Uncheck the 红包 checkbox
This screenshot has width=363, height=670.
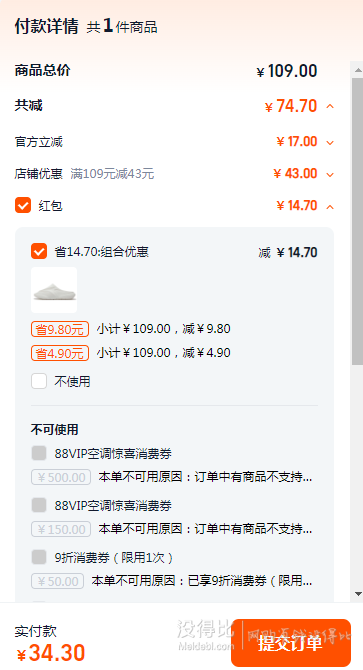click(x=23, y=205)
